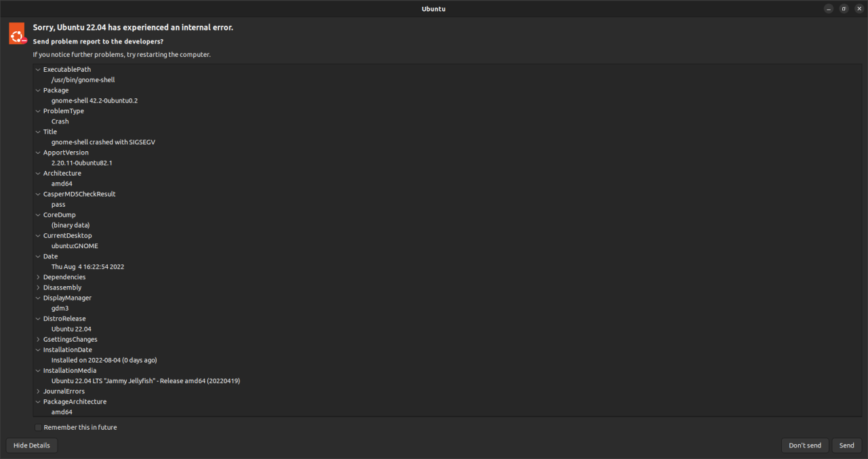Select the ubuntu:GNOME value
This screenshot has width=868, height=459.
(x=75, y=246)
